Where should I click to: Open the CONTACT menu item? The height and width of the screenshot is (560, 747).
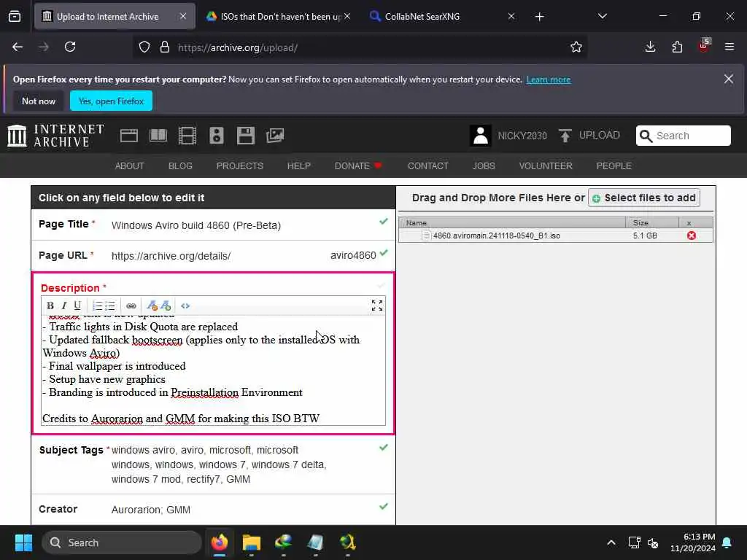[x=427, y=166]
